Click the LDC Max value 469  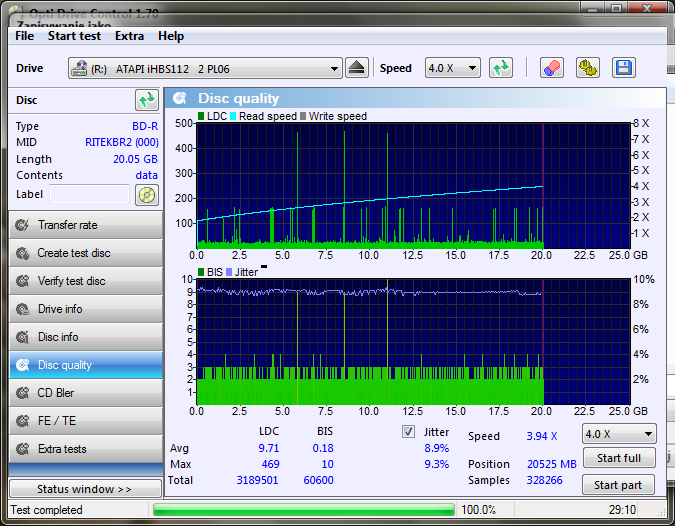270,464
